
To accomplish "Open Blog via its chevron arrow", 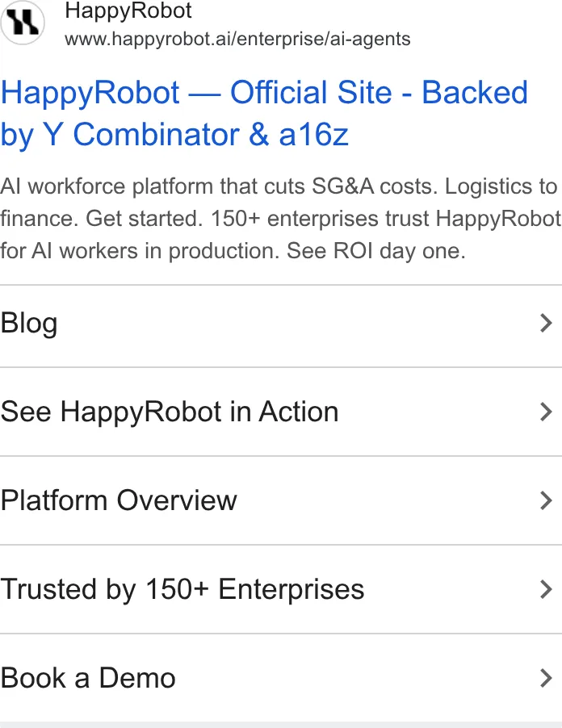I will (x=546, y=323).
